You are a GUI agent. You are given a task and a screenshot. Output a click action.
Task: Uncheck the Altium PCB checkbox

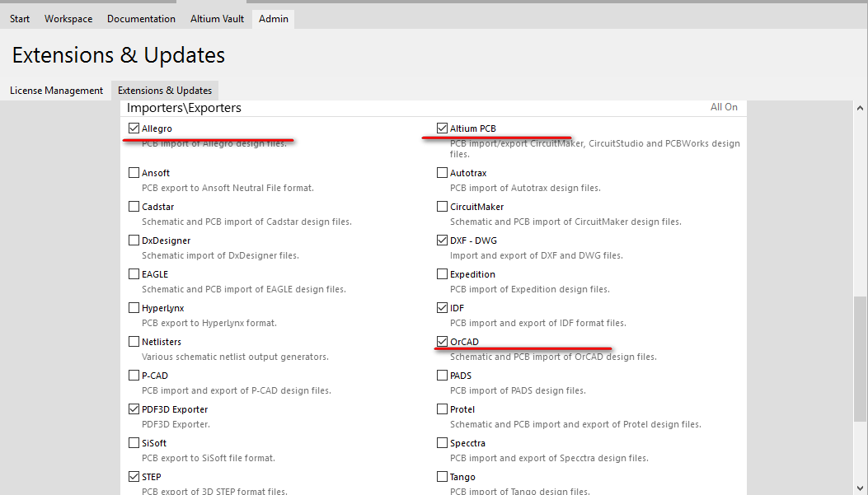click(x=443, y=128)
